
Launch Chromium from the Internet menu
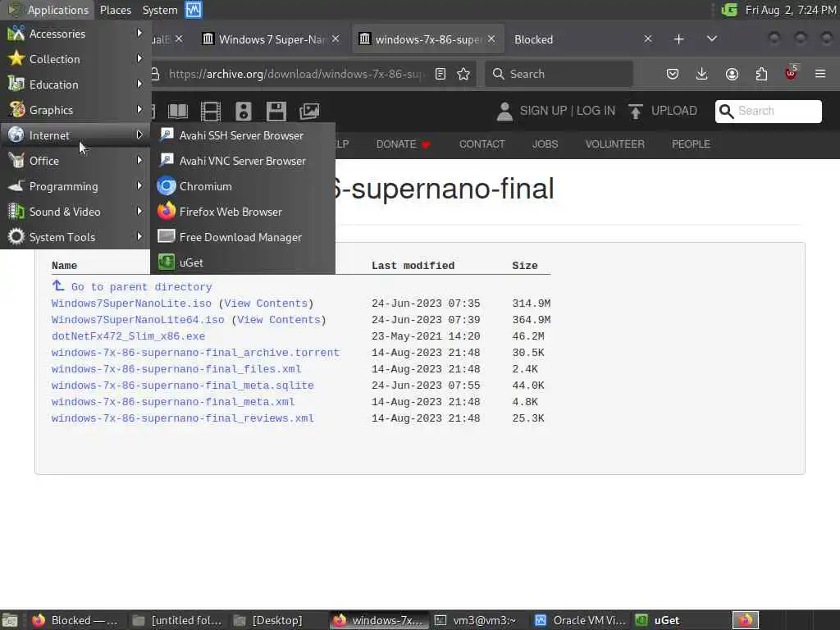coord(243,186)
